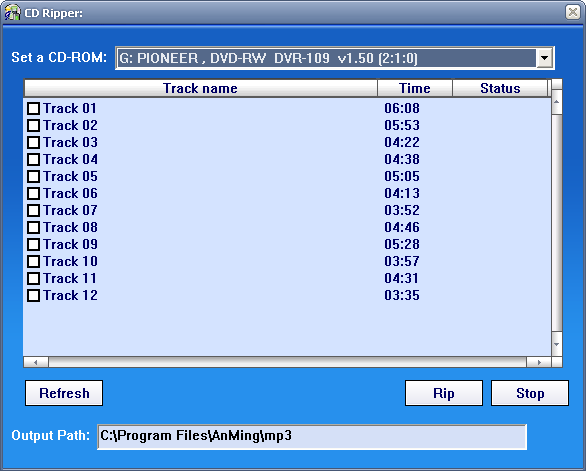Screen dimensions: 586x471
Task: Tick the Track 01 checkbox
Action: click(34, 108)
